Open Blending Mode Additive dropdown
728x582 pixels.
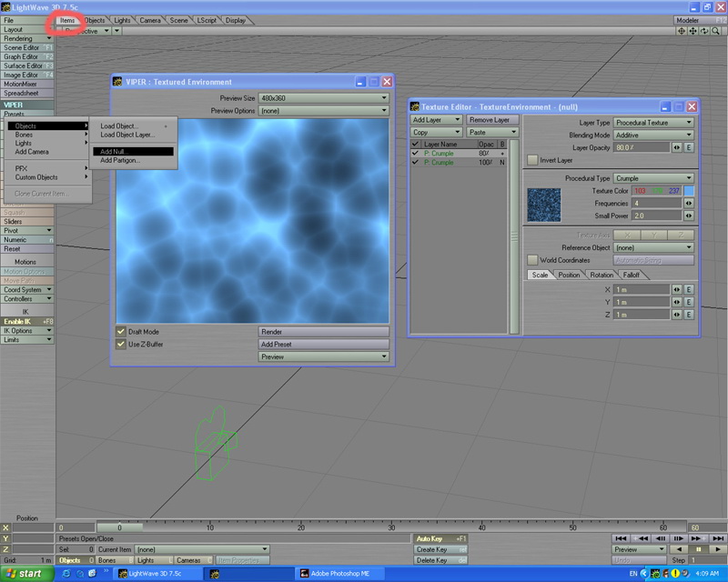tap(653, 135)
